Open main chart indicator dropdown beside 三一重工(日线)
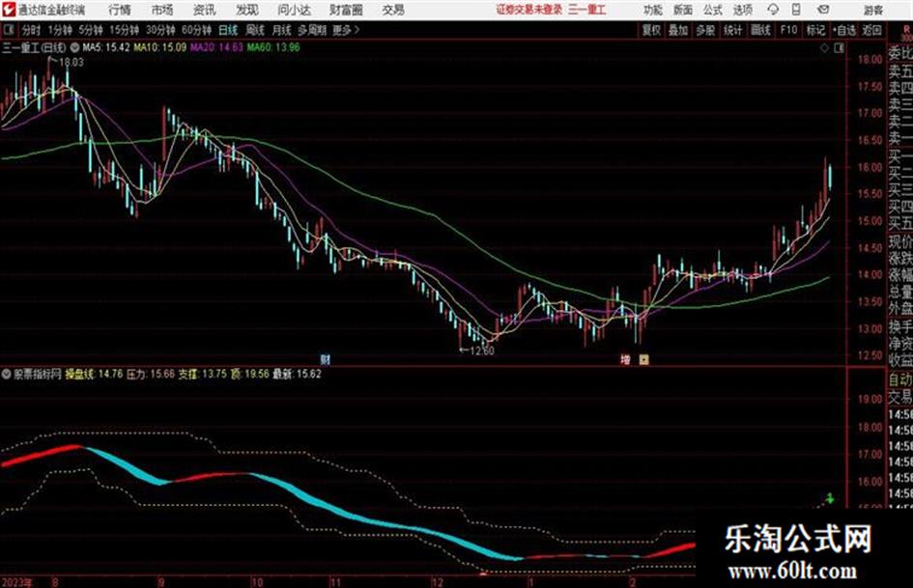Viewport: 913px width, 588px height. [x=74, y=47]
